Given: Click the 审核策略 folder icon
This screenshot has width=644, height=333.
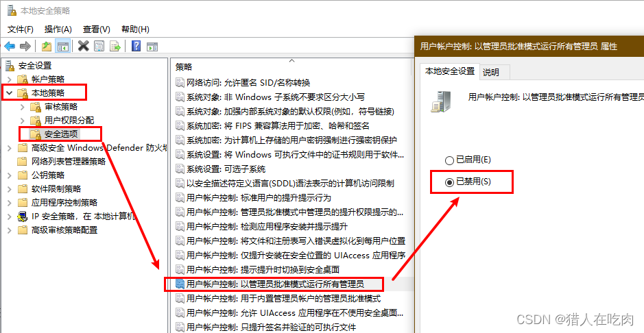Looking at the screenshot, I should 36,107.
